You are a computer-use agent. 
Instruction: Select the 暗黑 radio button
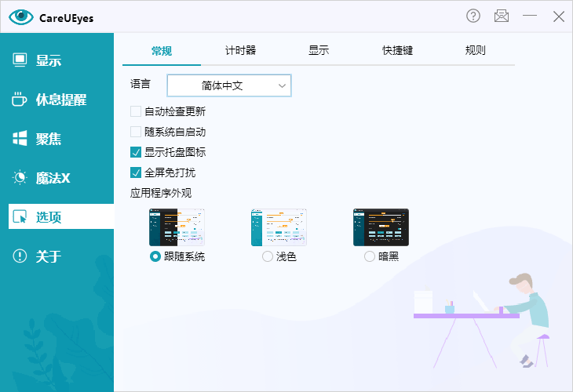coord(370,256)
